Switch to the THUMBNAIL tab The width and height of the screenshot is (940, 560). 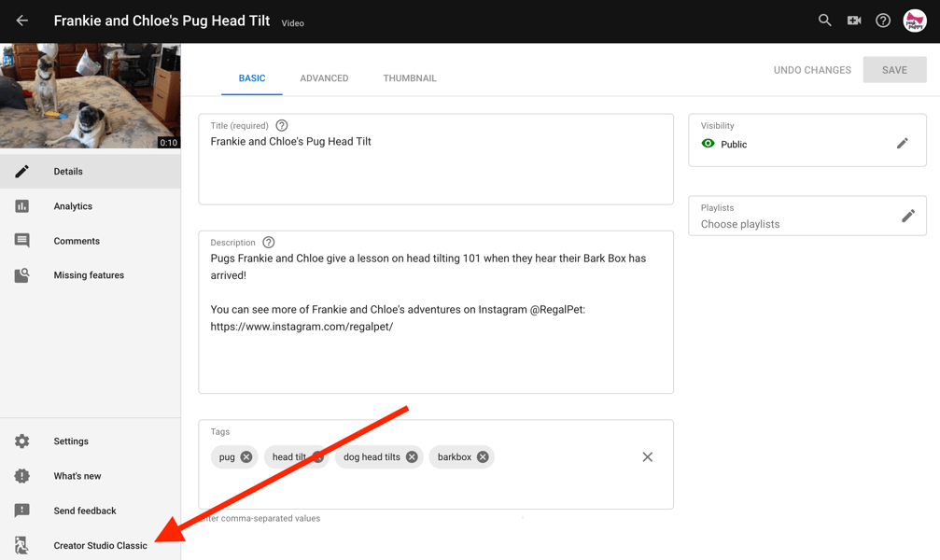pyautogui.click(x=410, y=78)
